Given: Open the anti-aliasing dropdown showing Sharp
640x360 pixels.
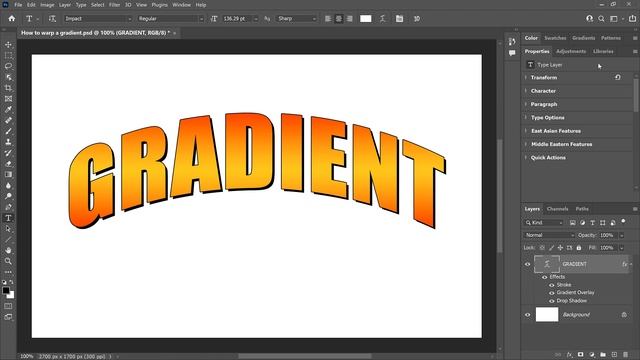Looking at the screenshot, I should point(296,18).
